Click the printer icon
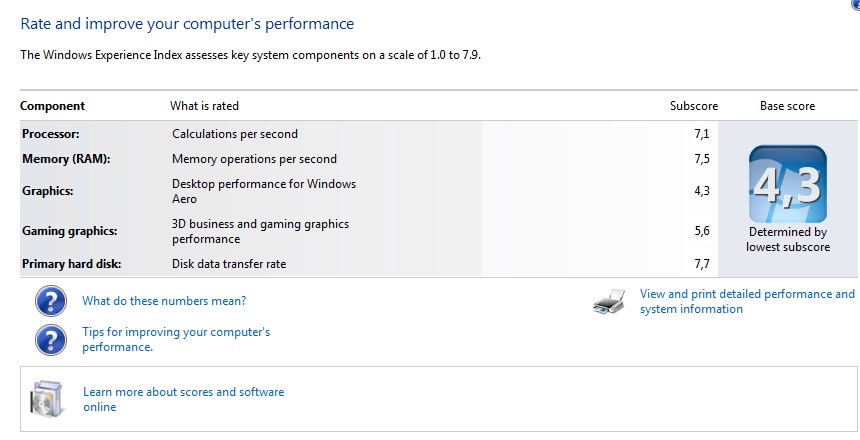 point(609,301)
